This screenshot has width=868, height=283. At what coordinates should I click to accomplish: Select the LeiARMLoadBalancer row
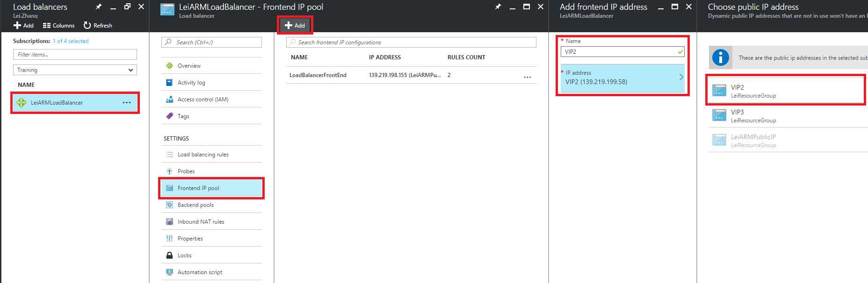(75, 103)
